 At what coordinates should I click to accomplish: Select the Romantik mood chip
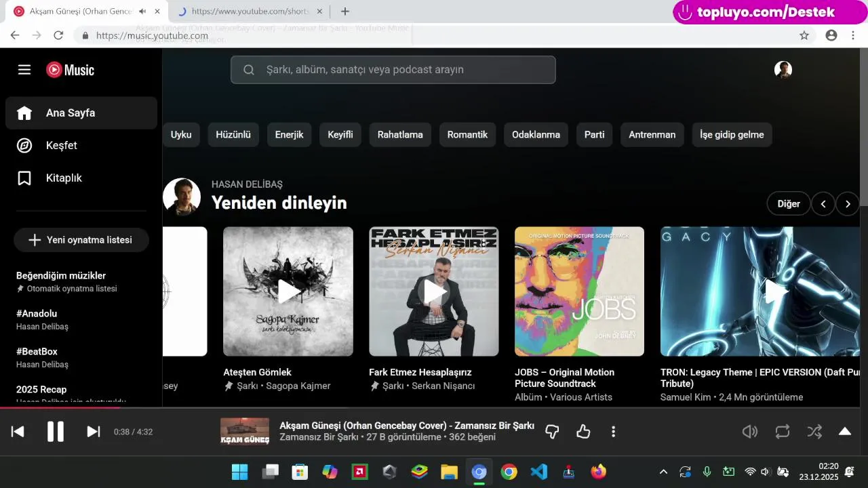[468, 135]
